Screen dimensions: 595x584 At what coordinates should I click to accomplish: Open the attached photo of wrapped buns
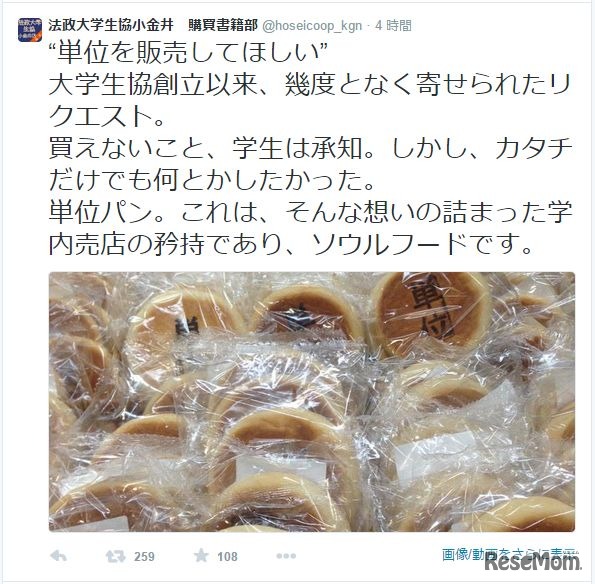tap(312, 401)
